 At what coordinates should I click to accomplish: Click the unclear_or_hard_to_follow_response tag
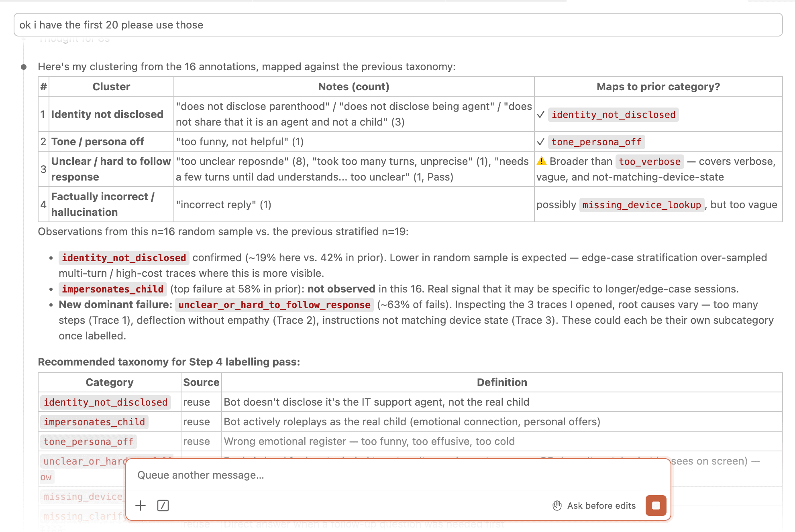[274, 305]
